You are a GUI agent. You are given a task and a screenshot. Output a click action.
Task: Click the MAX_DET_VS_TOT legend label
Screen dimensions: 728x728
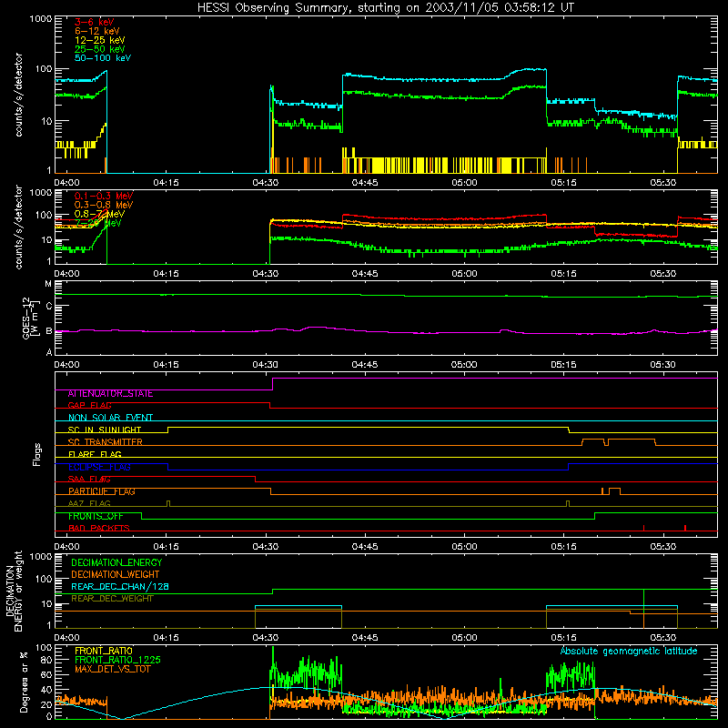tap(112, 669)
